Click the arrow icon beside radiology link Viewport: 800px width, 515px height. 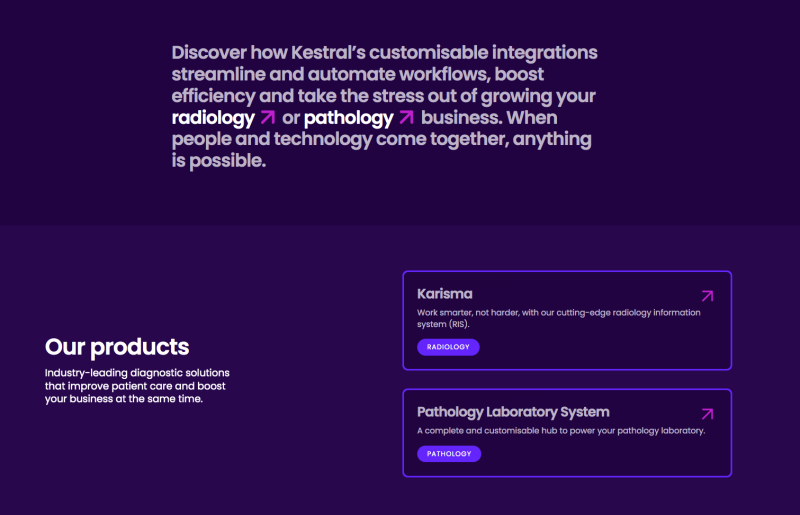point(267,118)
